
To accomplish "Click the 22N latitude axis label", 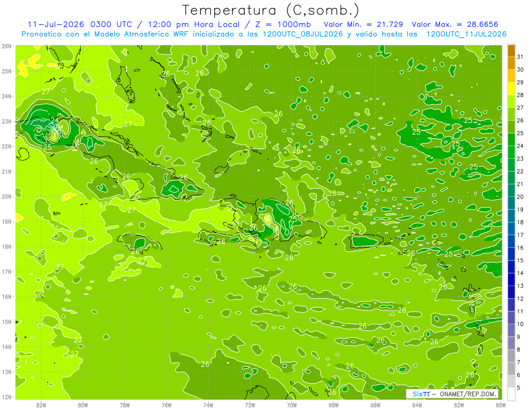I will pos(6,146).
